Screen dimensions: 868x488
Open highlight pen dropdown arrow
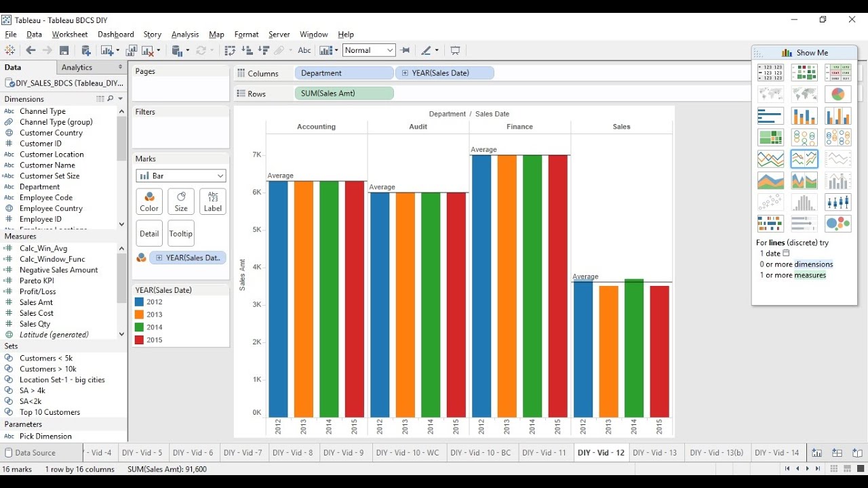[x=437, y=50]
